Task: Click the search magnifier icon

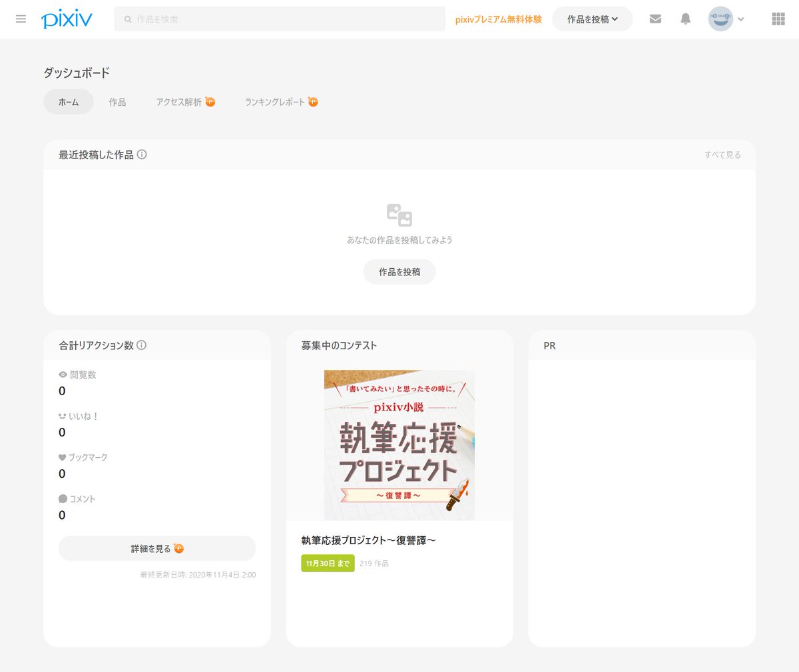Action: pyautogui.click(x=128, y=19)
